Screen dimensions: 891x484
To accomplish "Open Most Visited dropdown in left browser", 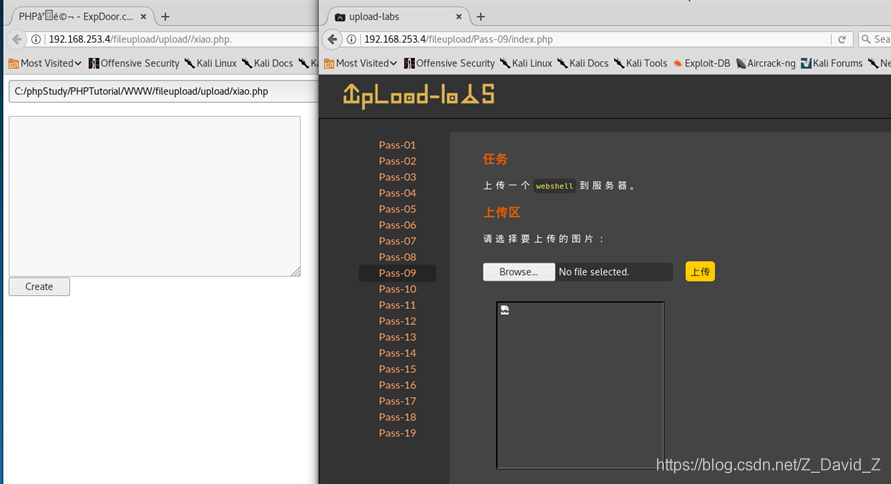I will (x=45, y=63).
